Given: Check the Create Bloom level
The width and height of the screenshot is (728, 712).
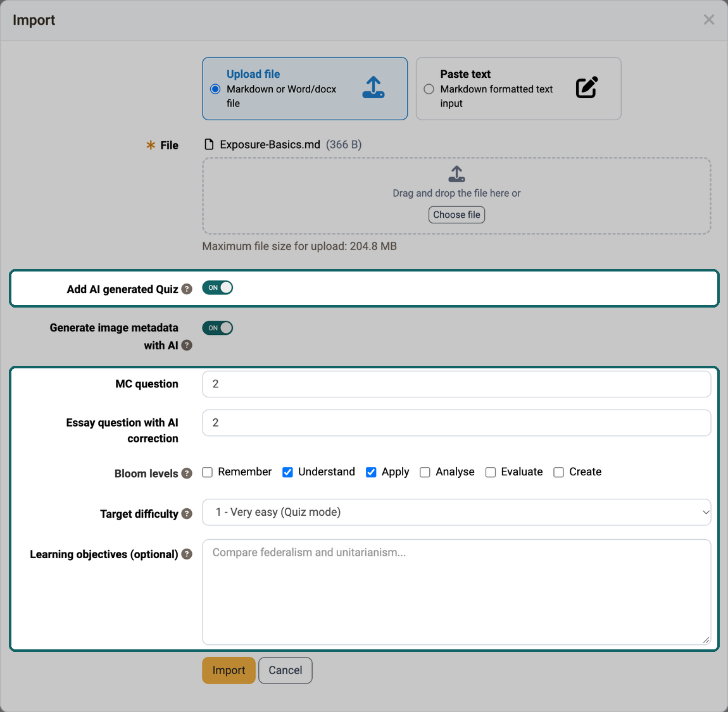Looking at the screenshot, I should click(558, 472).
